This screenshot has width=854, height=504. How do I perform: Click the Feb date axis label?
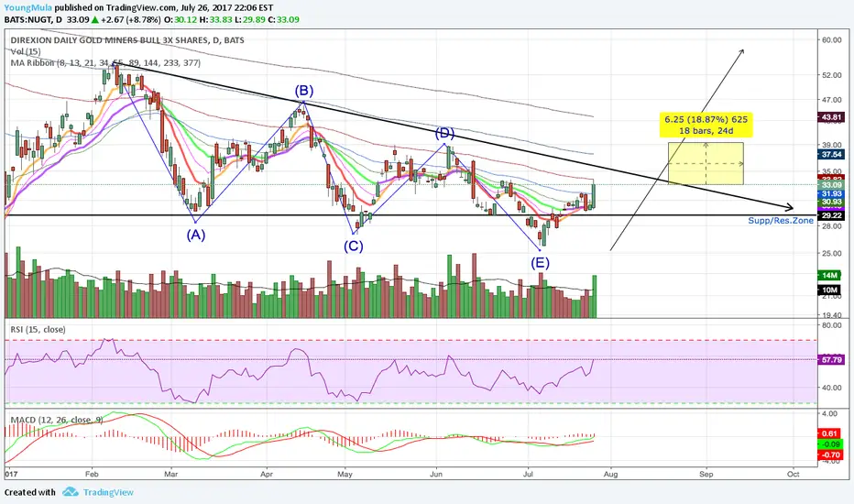(92, 474)
